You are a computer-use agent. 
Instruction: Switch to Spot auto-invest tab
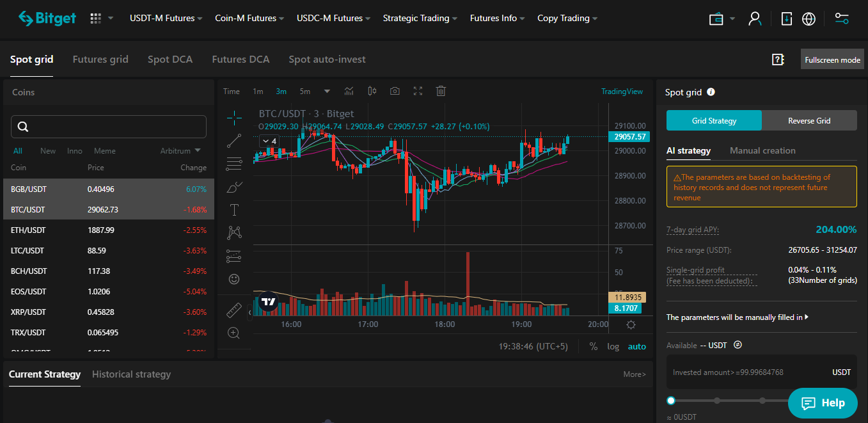327,60
